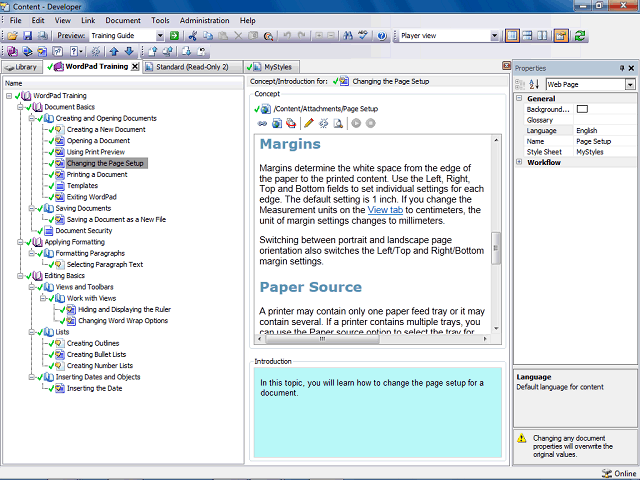Click the red close pane icon above the editor
Screen dimensions: 640x480
506,66
